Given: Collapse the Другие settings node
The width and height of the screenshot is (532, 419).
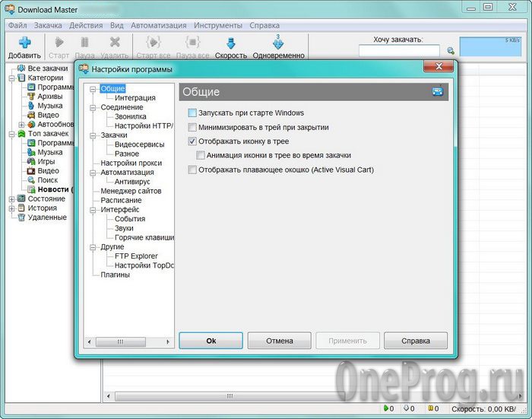Looking at the screenshot, I should [x=93, y=248].
